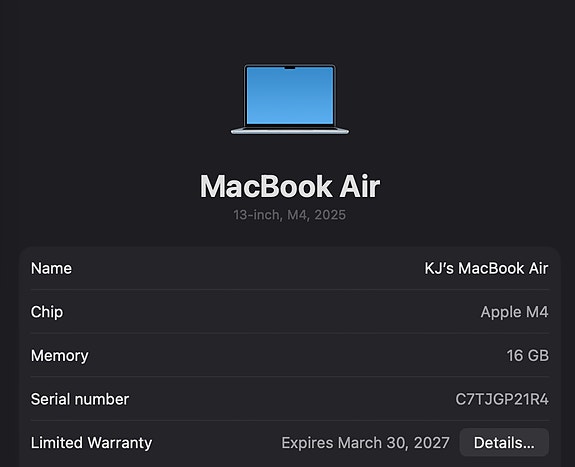Click the word Air in the title

click(x=359, y=186)
